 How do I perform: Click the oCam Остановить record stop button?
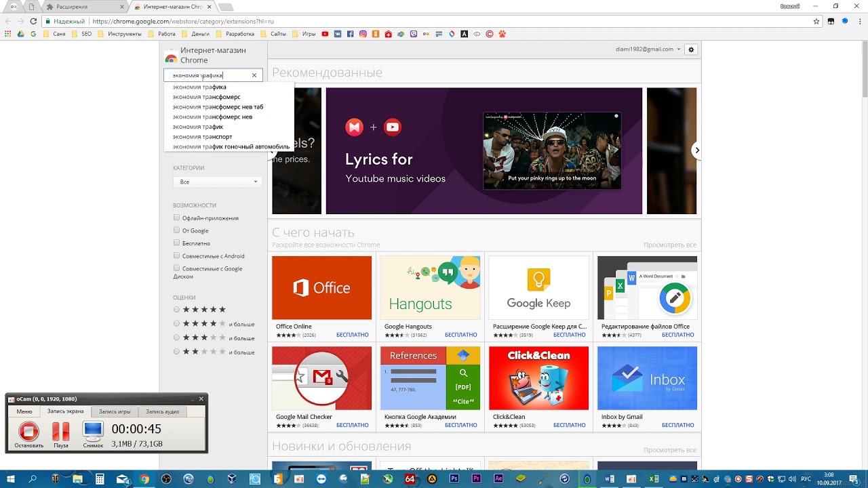pyautogui.click(x=28, y=434)
